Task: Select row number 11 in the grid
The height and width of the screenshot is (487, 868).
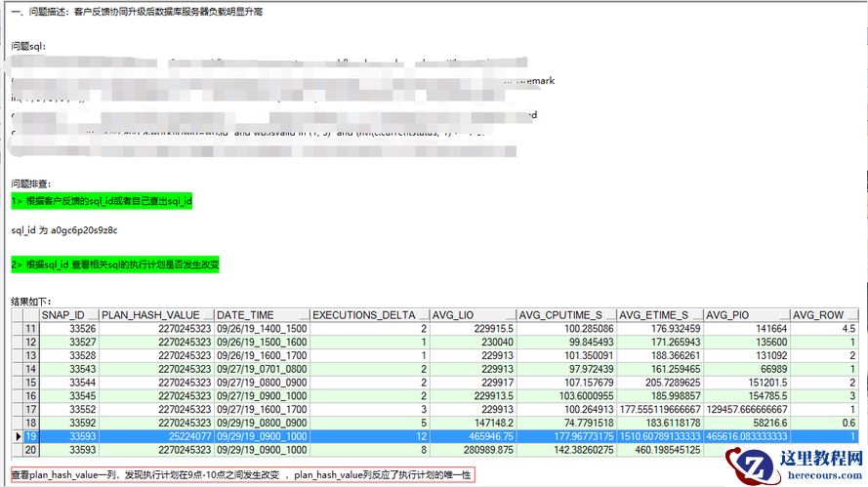Action: tap(30, 329)
